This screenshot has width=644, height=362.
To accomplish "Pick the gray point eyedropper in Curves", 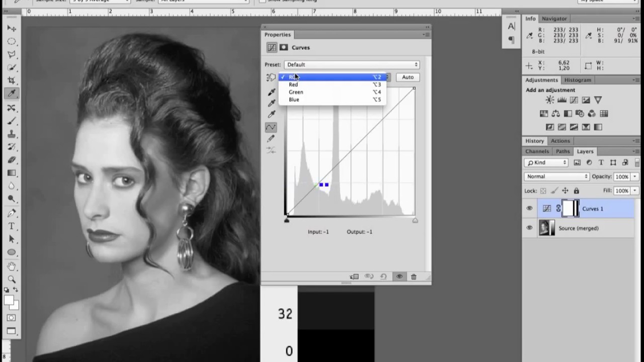I will pyautogui.click(x=272, y=103).
